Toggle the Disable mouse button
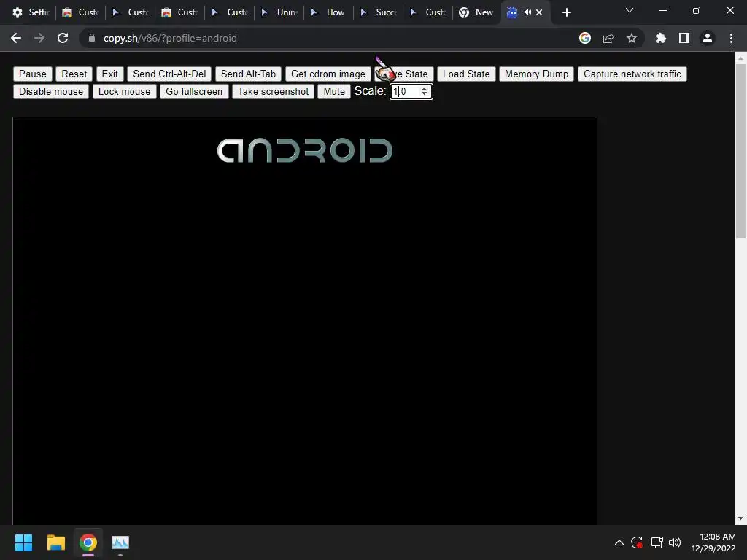The image size is (747, 560). coord(51,91)
